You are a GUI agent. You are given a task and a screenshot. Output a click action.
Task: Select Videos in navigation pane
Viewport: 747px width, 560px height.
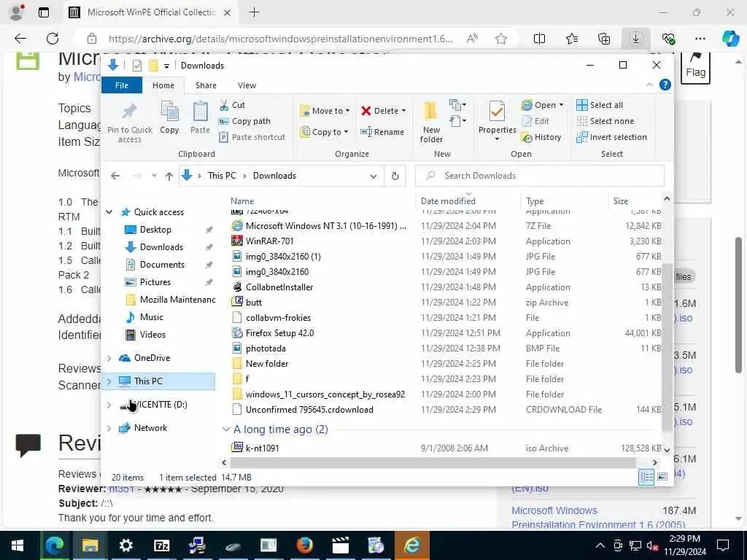pos(152,335)
